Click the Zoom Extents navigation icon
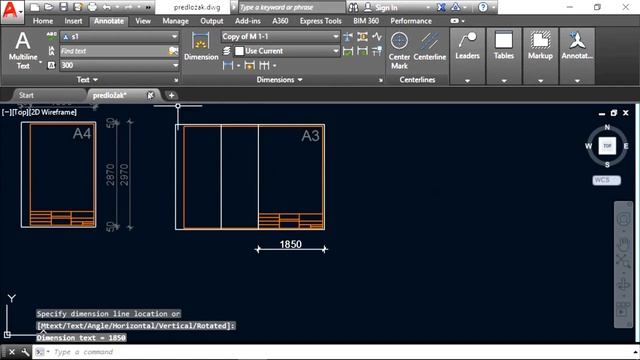Image resolution: width=640 pixels, height=360 pixels. pyautogui.click(x=623, y=260)
